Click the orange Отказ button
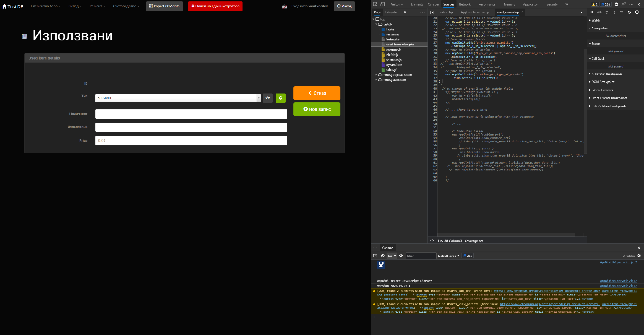The height and width of the screenshot is (335, 644). pyautogui.click(x=317, y=93)
